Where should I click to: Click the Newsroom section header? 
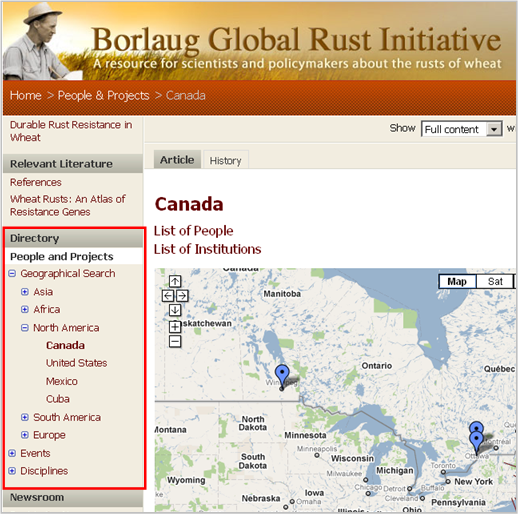73,498
